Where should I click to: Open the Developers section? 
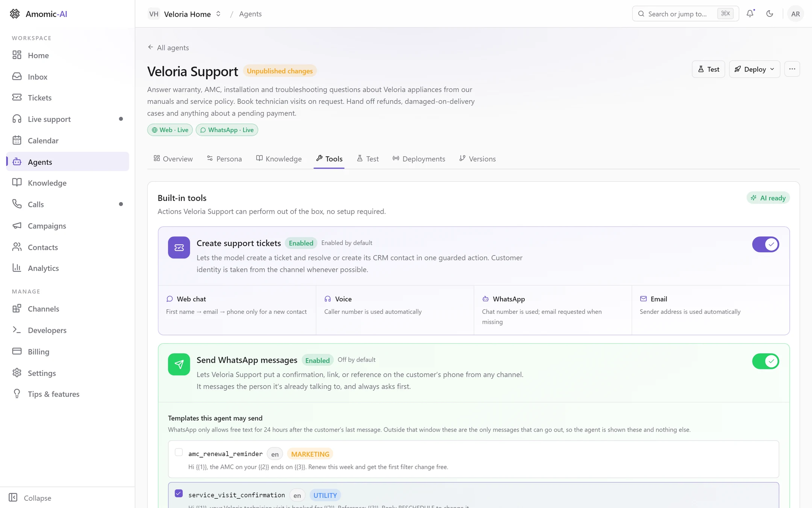point(68,330)
